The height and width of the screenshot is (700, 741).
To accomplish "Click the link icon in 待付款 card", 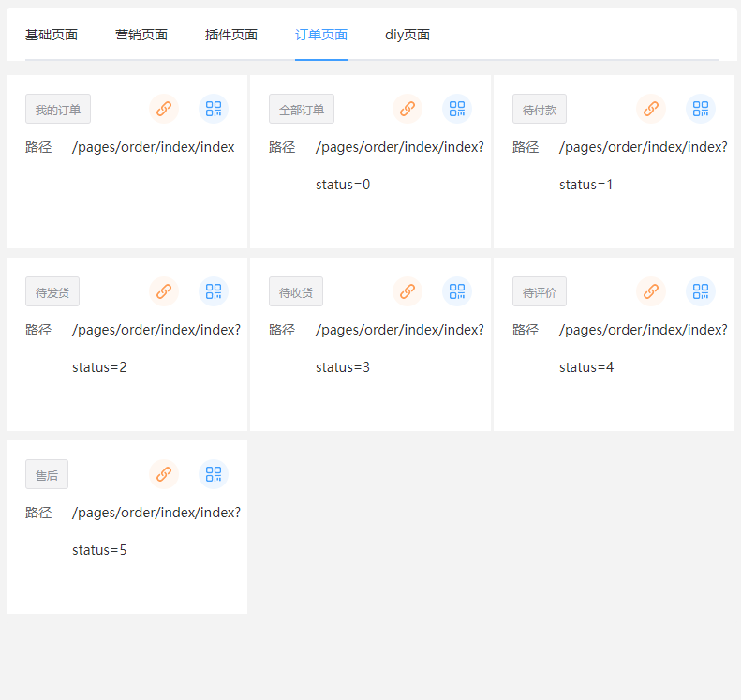I will click(x=651, y=109).
